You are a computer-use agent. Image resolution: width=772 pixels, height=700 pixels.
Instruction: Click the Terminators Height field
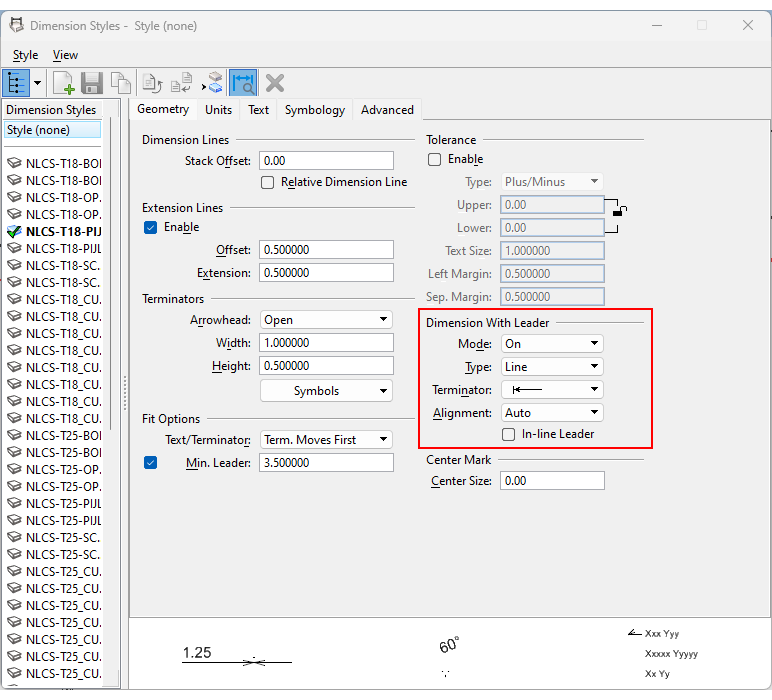(326, 366)
